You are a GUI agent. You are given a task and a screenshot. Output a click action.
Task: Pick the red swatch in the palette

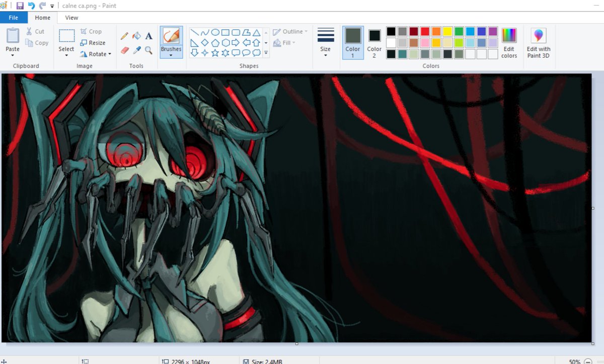tap(425, 32)
